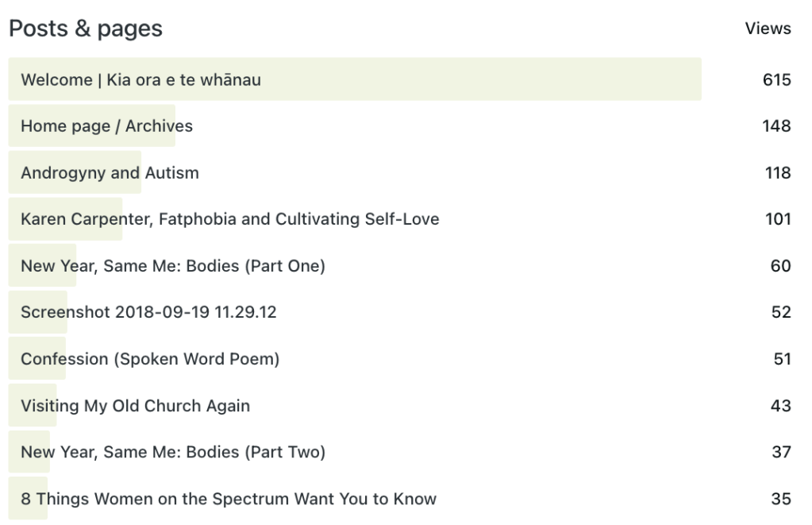Screen dimensions: 812x525
Task: Open "Confession (Spoken Word Poem)" post
Action: tap(150, 359)
